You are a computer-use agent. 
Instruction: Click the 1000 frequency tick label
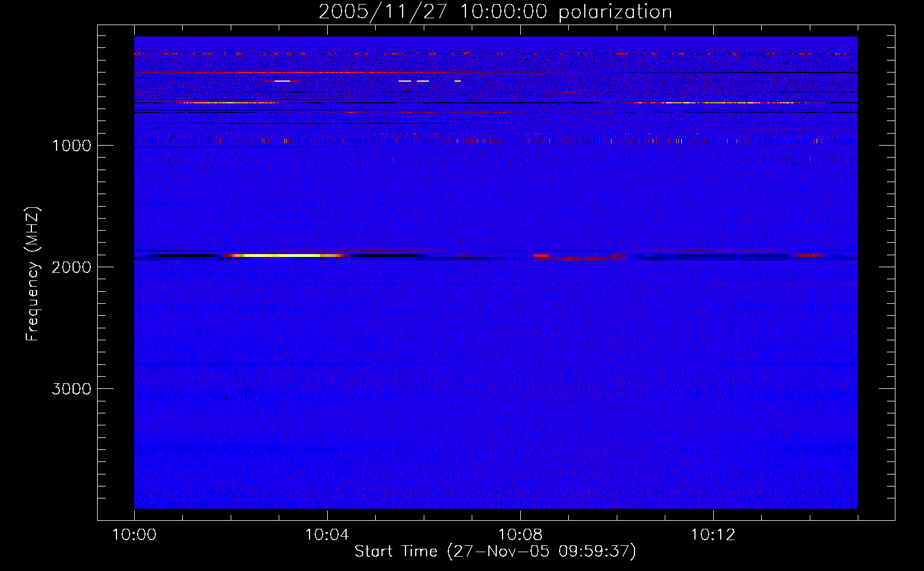[x=71, y=146]
